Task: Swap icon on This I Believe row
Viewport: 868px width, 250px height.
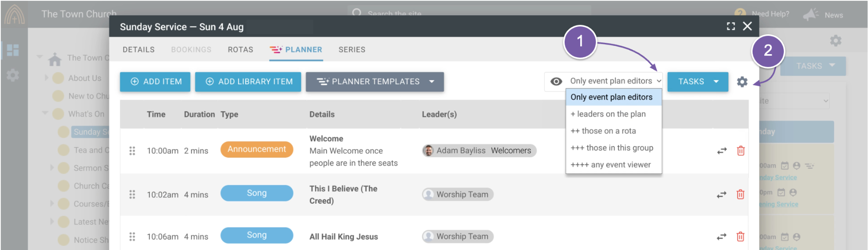Action: pyautogui.click(x=722, y=195)
